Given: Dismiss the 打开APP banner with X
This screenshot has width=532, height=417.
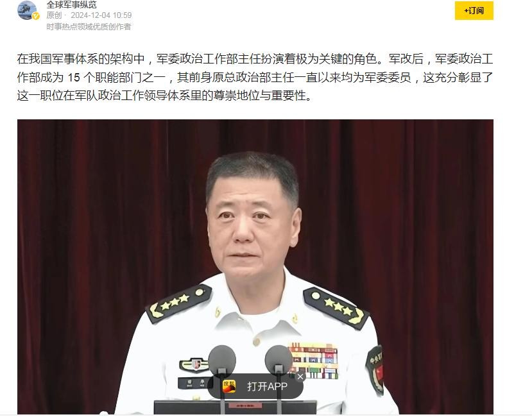Looking at the screenshot, I should 300,377.
